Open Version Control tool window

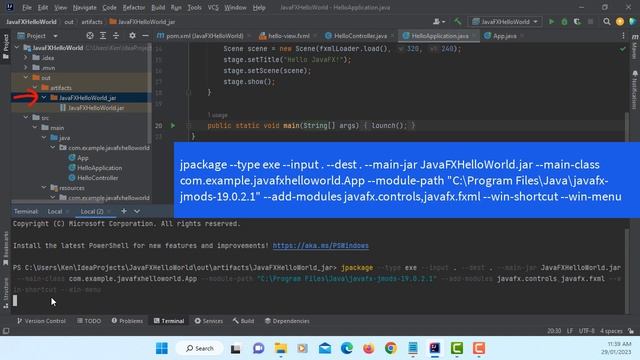coord(41,321)
